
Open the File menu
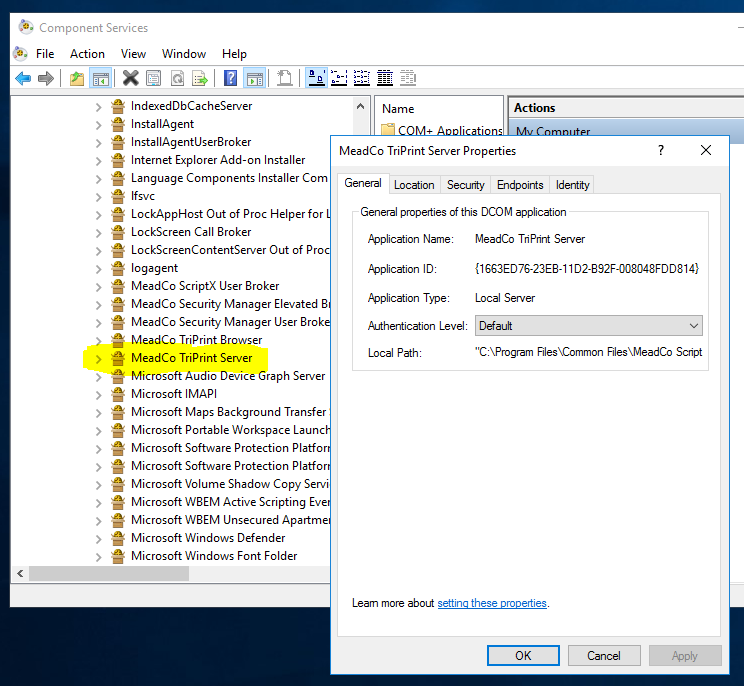point(45,54)
